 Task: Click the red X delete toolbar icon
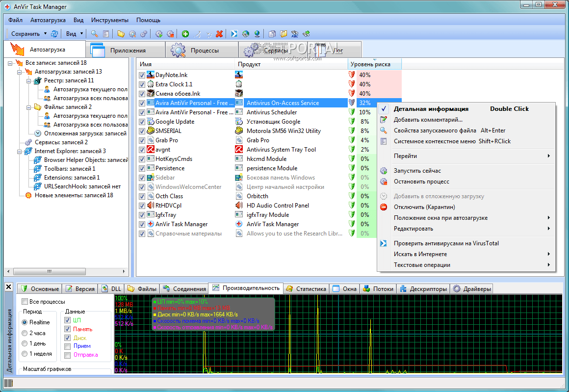[x=219, y=34]
